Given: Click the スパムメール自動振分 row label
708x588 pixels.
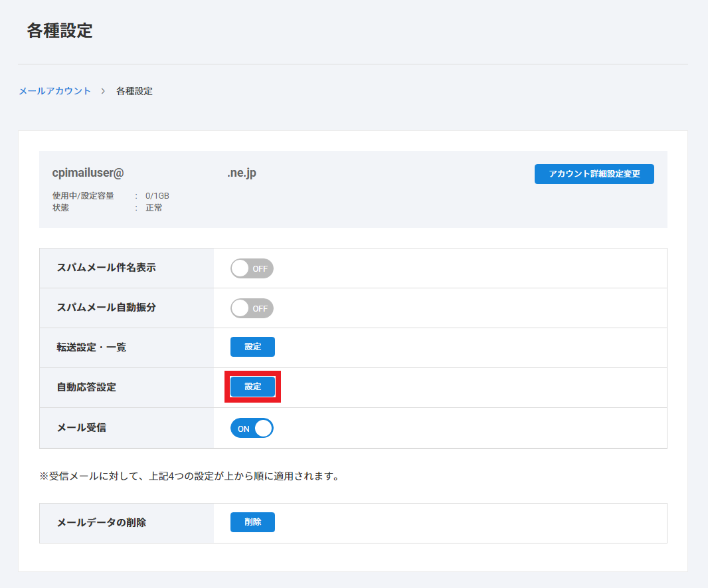Looking at the screenshot, I should 106,308.
